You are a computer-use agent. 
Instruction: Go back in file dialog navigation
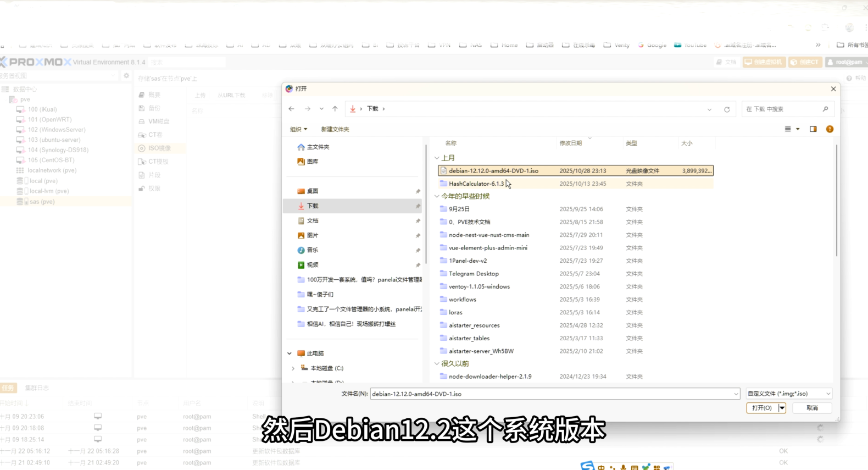pos(291,109)
